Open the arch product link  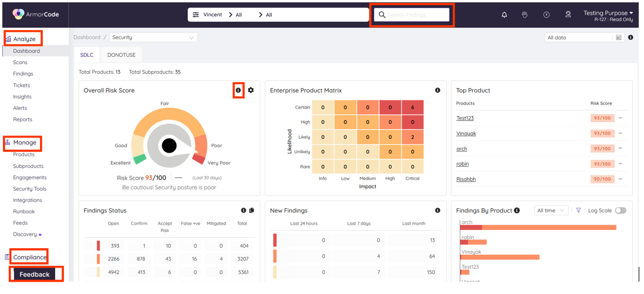(461, 148)
